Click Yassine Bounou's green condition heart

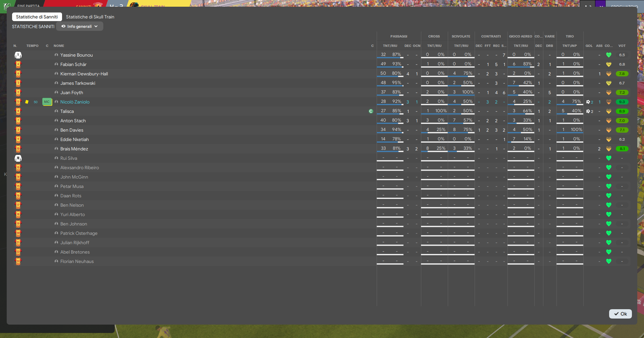tap(609, 55)
